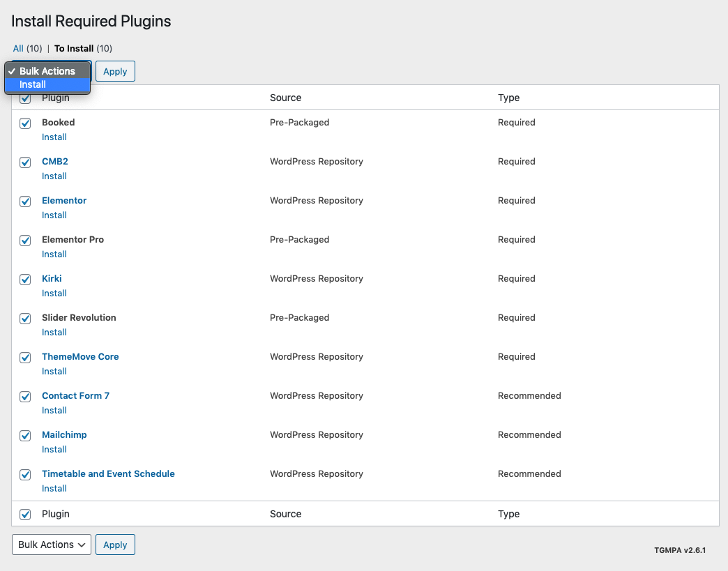Open the CMB2 plugin name link
This screenshot has height=571, width=728.
point(55,161)
